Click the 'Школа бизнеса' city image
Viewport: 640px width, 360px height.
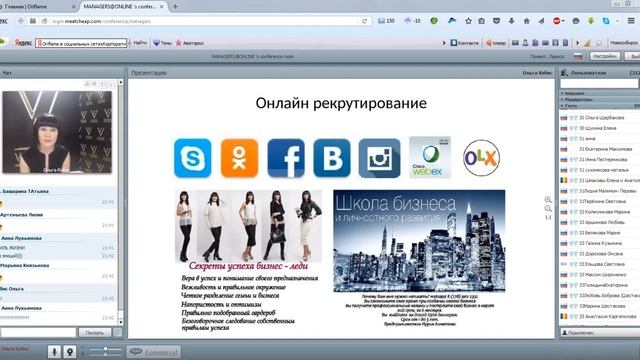[419, 241]
